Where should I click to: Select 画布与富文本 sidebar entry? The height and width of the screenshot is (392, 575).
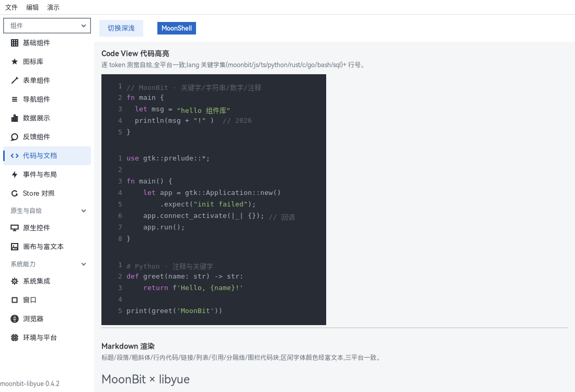[47, 247]
